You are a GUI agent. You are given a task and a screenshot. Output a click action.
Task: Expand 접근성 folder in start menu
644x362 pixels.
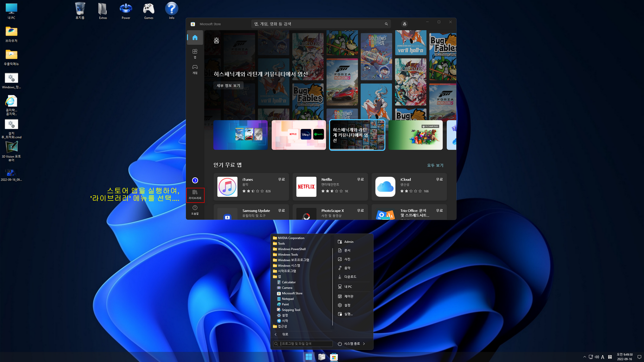[x=280, y=326]
